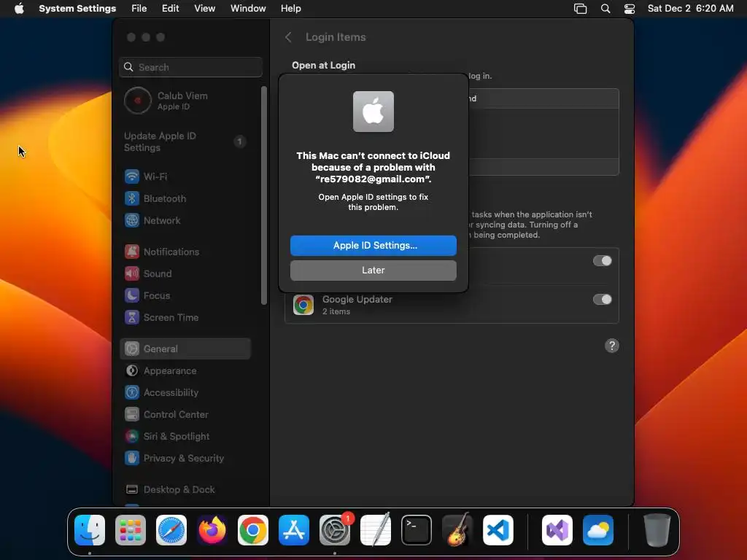This screenshot has height=560, width=747.
Task: Launch Firefox from the Dock
Action: [x=212, y=530]
